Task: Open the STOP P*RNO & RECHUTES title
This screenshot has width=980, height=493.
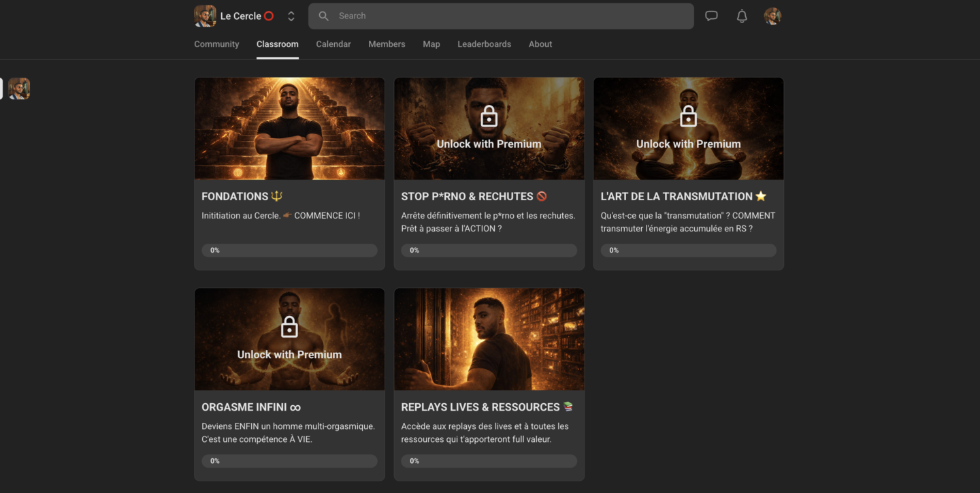Action: coord(474,196)
